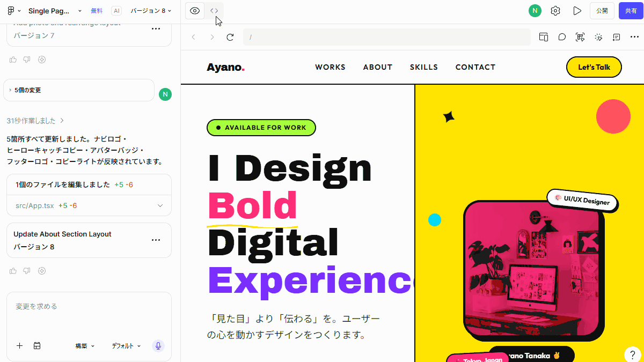Viewport: 644px width, 362px height.
Task: Expand the src/App.tsx file diff
Action: click(89, 205)
